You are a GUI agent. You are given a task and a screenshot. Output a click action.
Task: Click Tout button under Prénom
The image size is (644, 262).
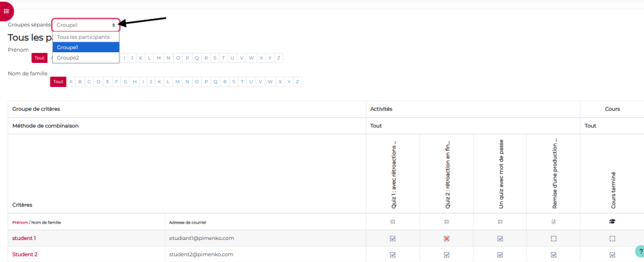(40, 58)
